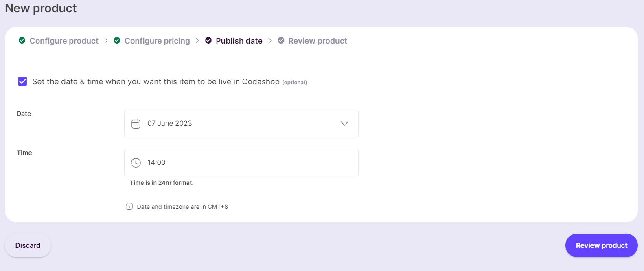Click arrow separator after Configure product
The height and width of the screenshot is (271, 644).
click(106, 41)
